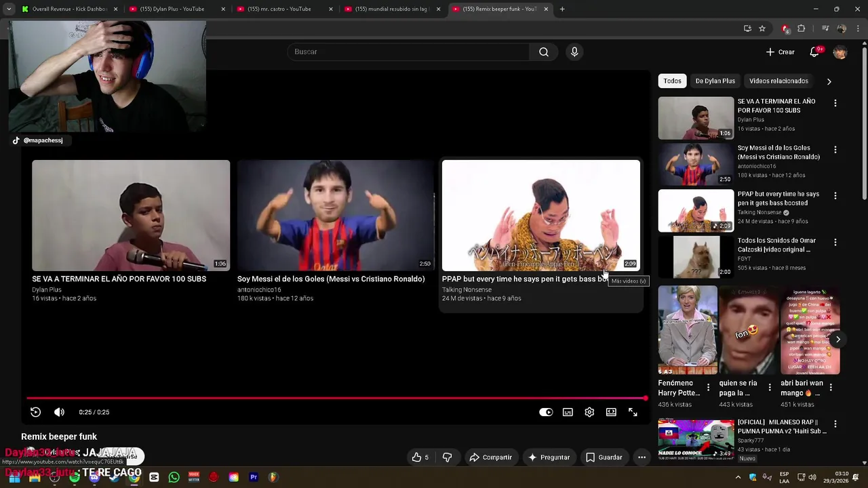
Task: Open options for SE VA A TERMINAR EL AÑO sidebar video
Action: (835, 103)
